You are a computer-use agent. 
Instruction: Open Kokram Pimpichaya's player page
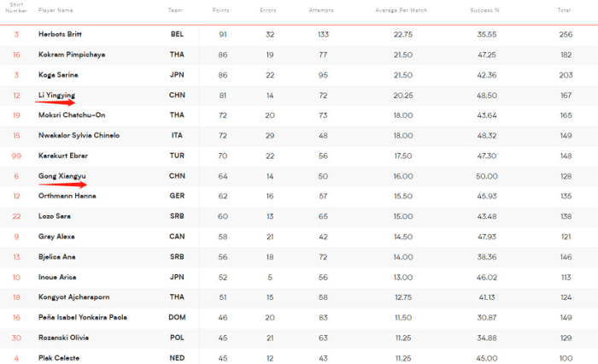(70, 54)
